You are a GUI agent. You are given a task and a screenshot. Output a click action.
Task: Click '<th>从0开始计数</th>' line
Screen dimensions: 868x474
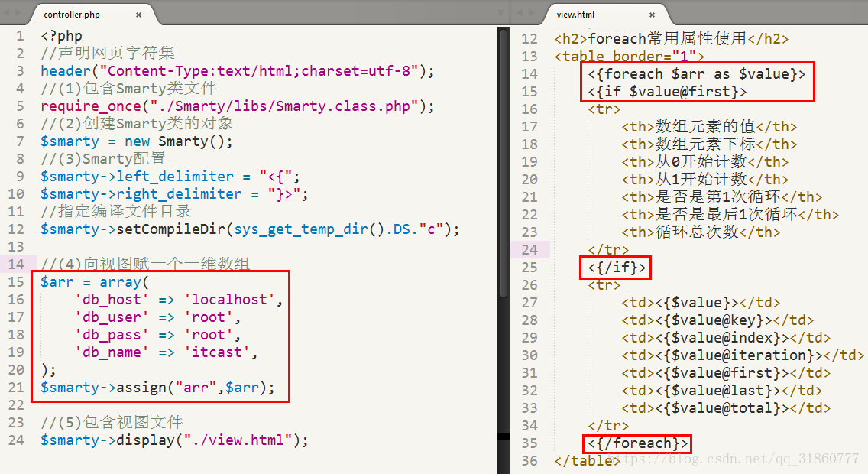(x=705, y=162)
